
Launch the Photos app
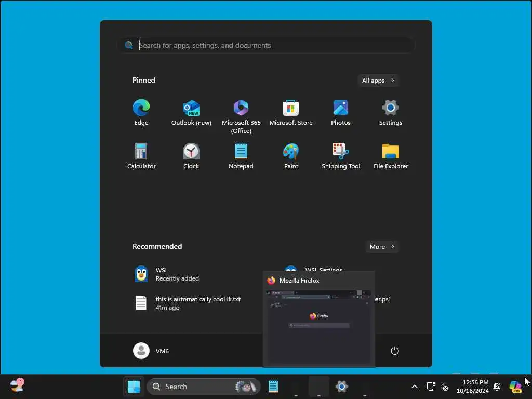point(341,113)
